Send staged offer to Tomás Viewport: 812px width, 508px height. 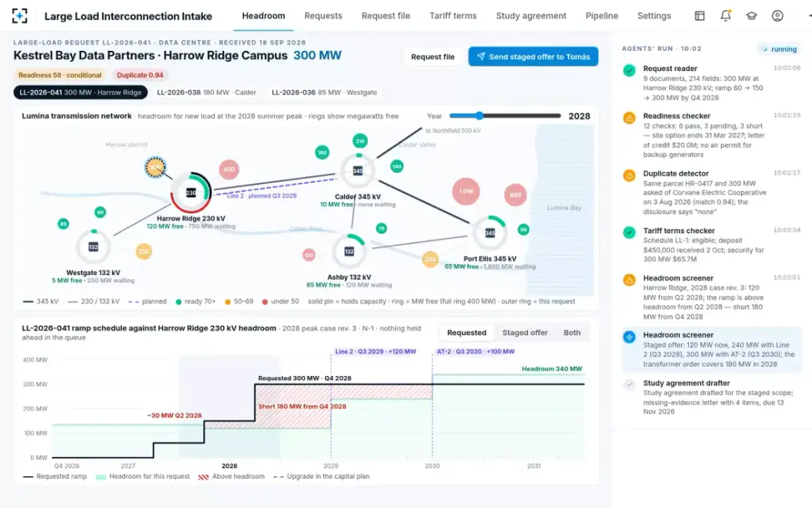click(x=533, y=57)
